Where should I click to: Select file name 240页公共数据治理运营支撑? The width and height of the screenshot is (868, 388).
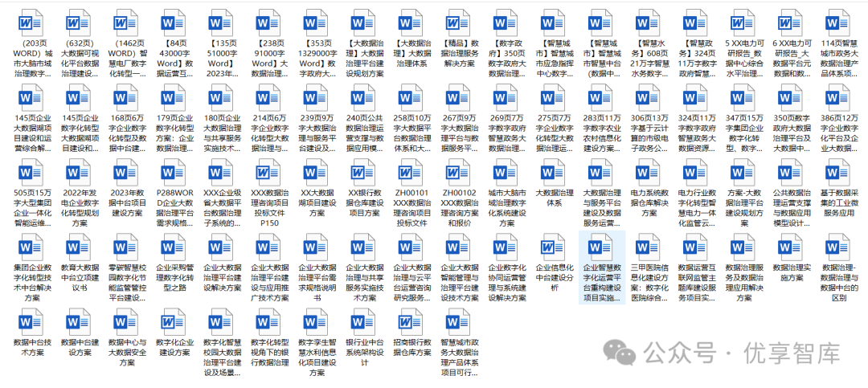point(363,133)
